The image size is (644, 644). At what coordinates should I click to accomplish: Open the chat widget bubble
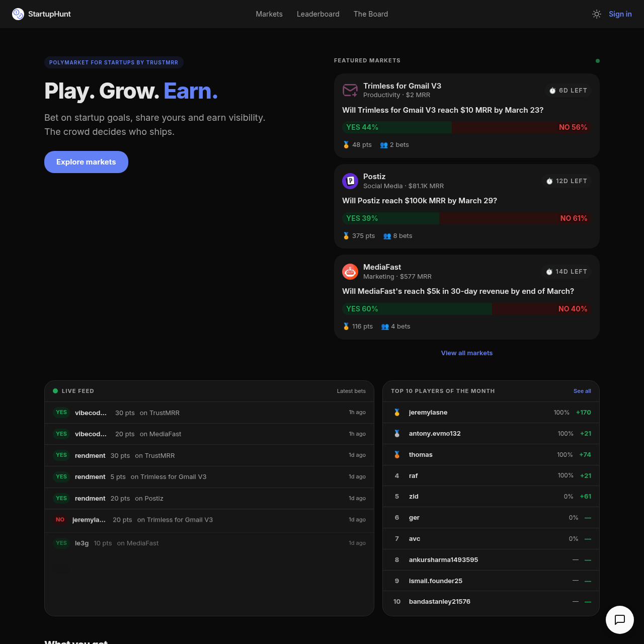pos(619,620)
